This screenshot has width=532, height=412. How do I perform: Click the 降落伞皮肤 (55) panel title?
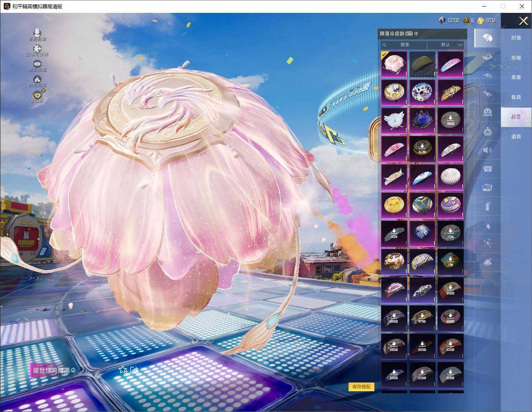396,34
